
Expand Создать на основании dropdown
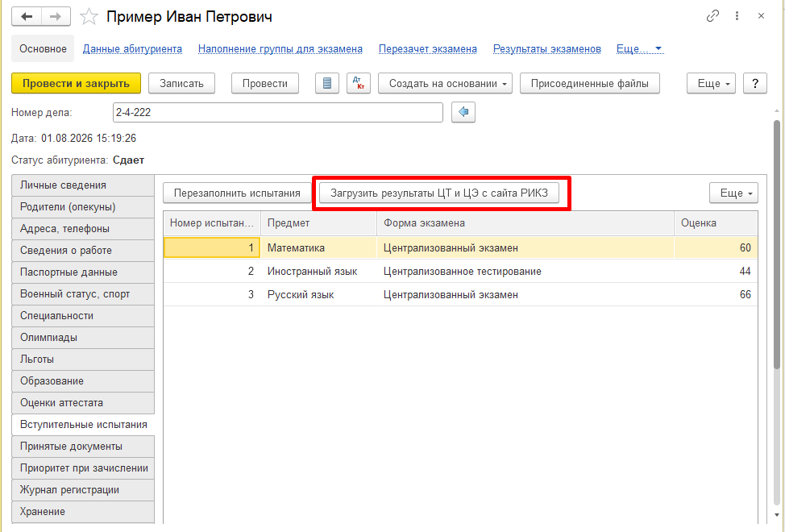click(x=445, y=84)
